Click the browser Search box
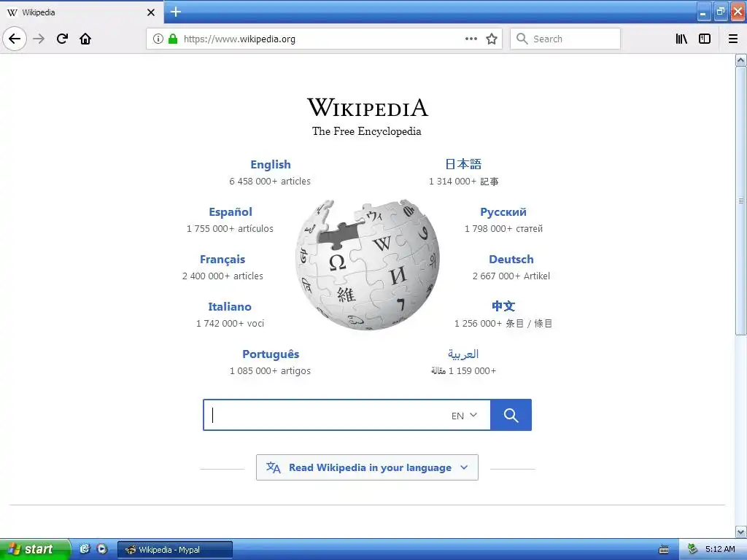Screen dimensions: 747x560 pyautogui.click(x=565, y=39)
